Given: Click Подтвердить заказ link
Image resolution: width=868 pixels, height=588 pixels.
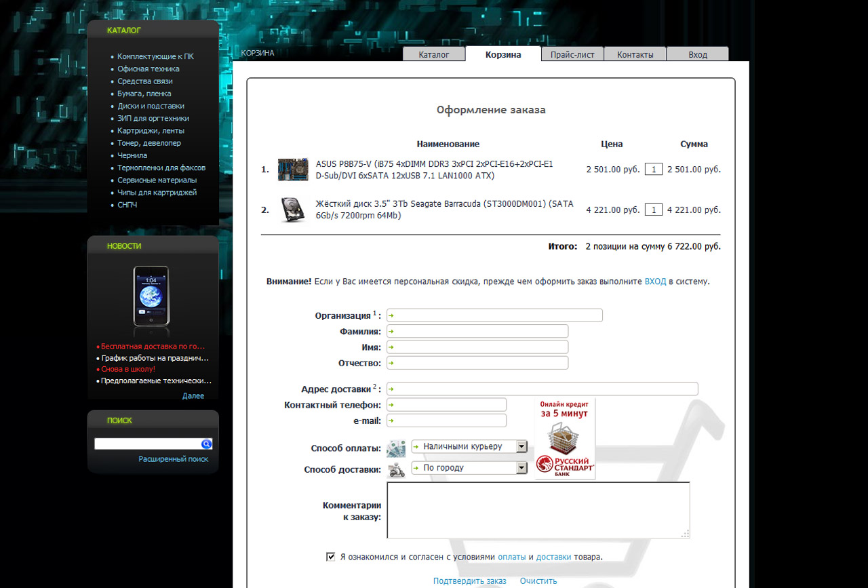Looking at the screenshot, I should coord(470,581).
